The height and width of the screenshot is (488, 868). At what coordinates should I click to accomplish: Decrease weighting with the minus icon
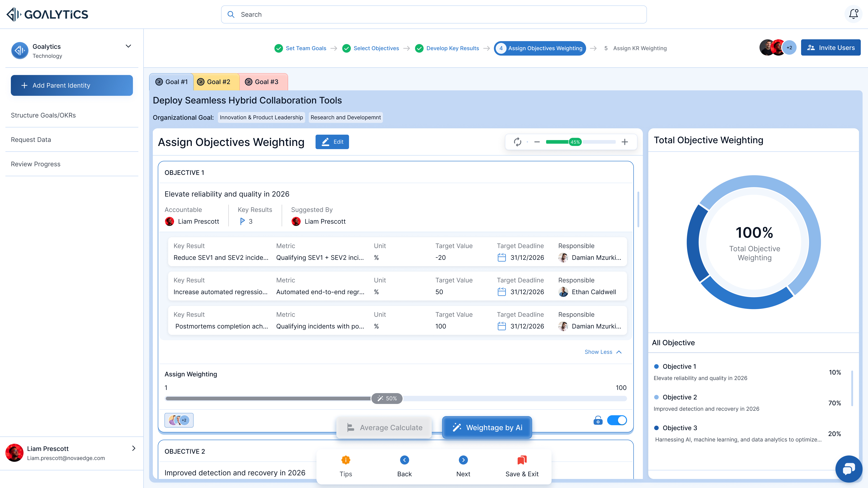click(x=537, y=142)
